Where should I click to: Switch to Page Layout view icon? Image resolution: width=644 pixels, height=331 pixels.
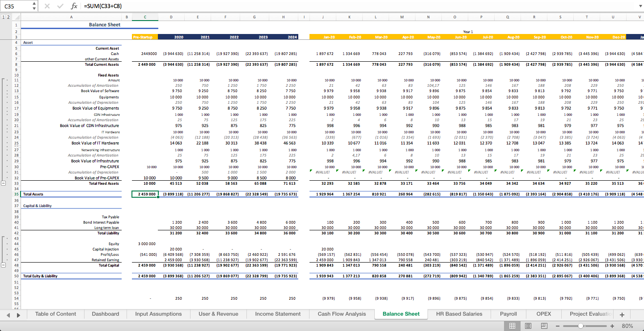[528, 326]
